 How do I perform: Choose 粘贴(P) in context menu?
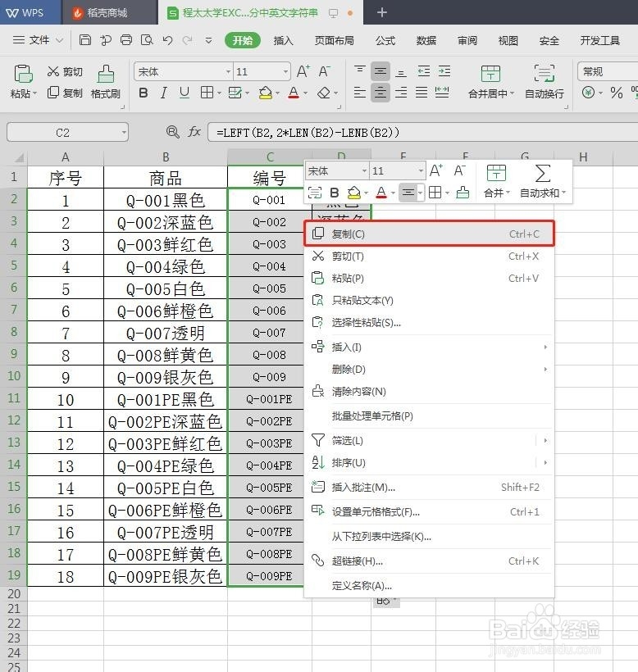click(x=429, y=279)
